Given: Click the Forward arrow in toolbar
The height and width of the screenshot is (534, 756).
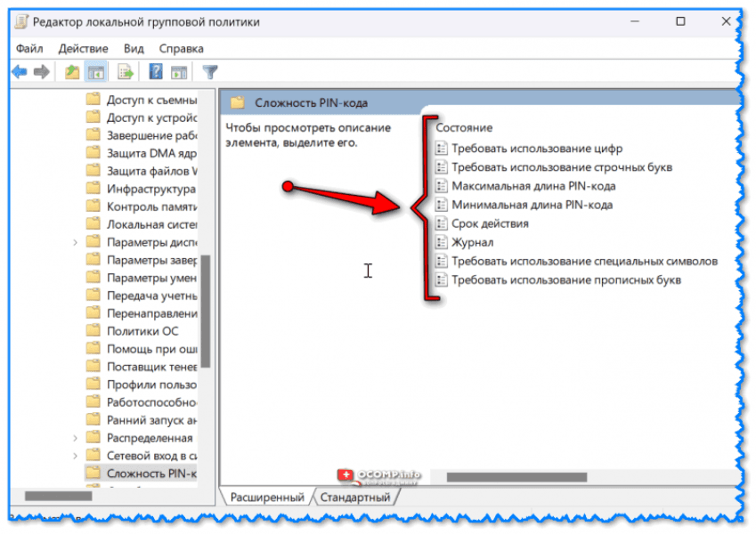Looking at the screenshot, I should (x=40, y=72).
